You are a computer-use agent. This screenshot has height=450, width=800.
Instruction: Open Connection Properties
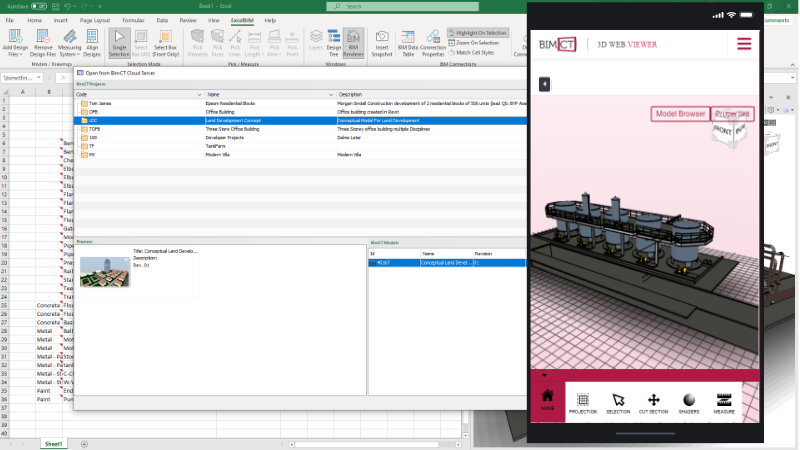pyautogui.click(x=433, y=43)
